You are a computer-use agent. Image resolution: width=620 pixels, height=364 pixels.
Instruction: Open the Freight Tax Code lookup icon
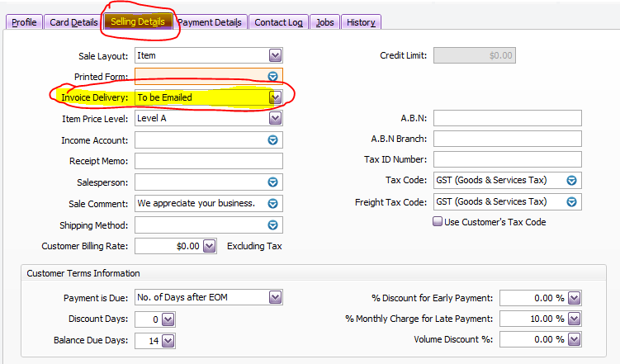(x=571, y=202)
